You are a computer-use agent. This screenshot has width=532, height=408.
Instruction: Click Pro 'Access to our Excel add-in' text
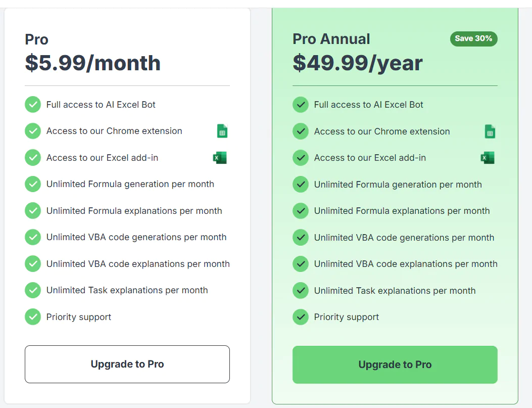coord(102,158)
